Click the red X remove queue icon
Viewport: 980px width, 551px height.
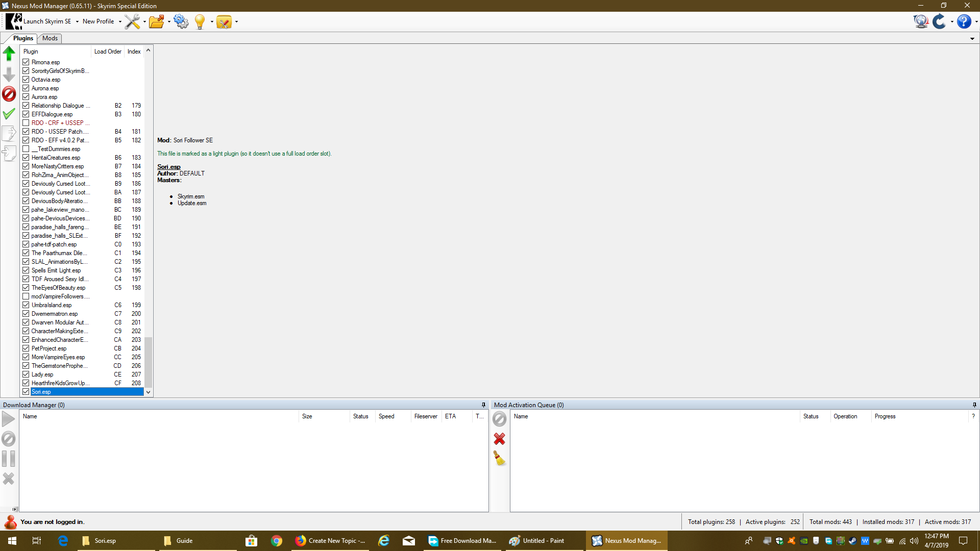coord(499,439)
